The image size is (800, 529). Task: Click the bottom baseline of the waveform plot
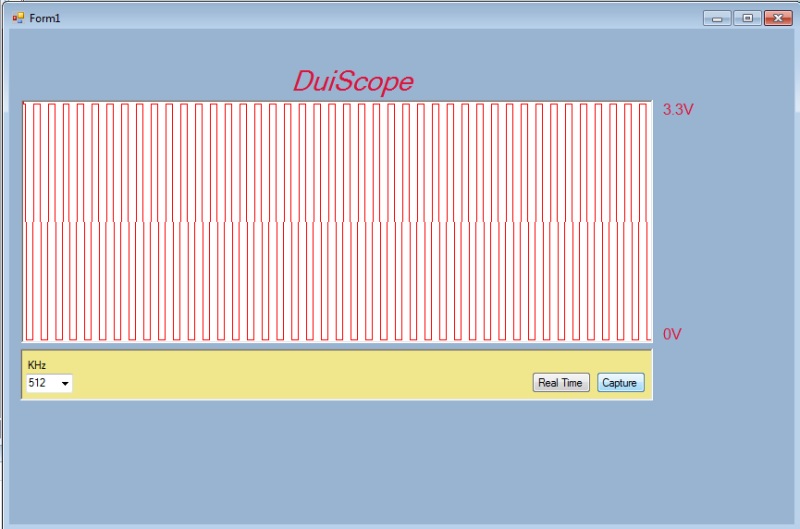click(x=337, y=340)
